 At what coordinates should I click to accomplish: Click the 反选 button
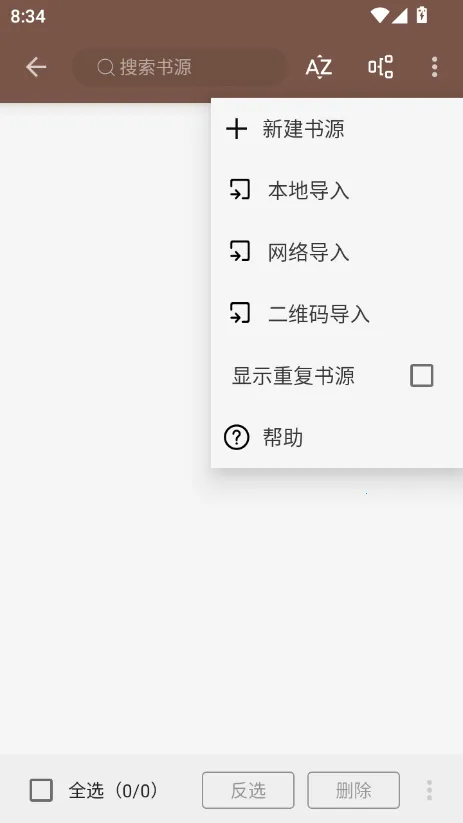click(x=248, y=790)
